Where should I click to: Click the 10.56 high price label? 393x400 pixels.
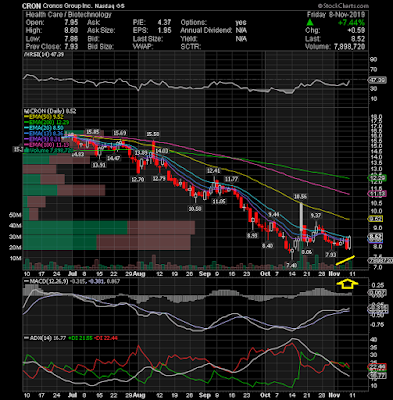click(300, 197)
